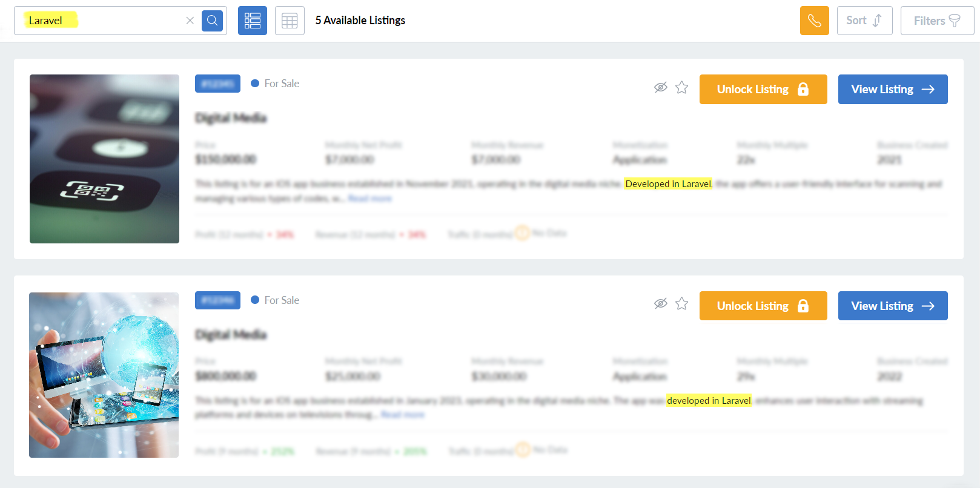Unlock the second listing
The image size is (980, 488).
763,306
